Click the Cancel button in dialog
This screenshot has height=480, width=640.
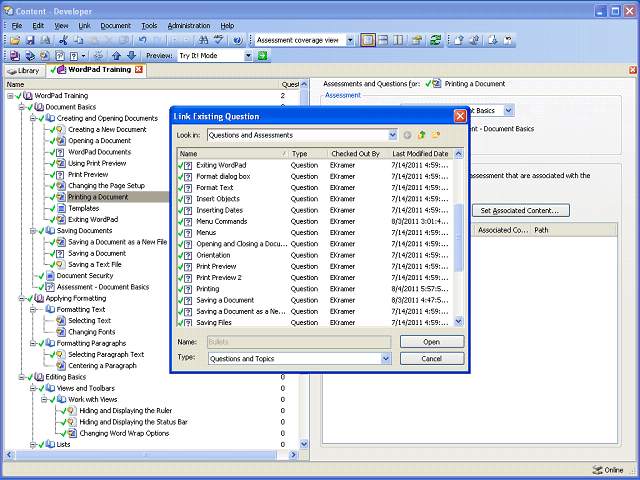click(432, 359)
